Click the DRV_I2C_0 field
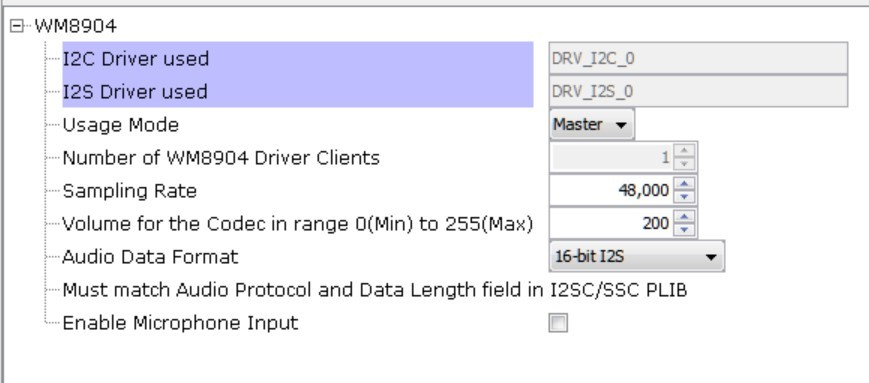This screenshot has height=383, width=869. click(698, 58)
